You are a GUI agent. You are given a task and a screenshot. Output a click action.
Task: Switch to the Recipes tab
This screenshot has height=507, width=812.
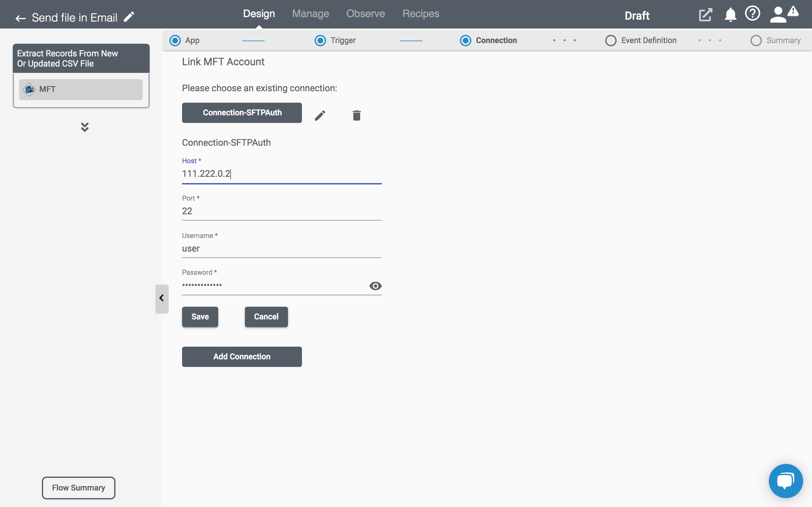(x=420, y=13)
